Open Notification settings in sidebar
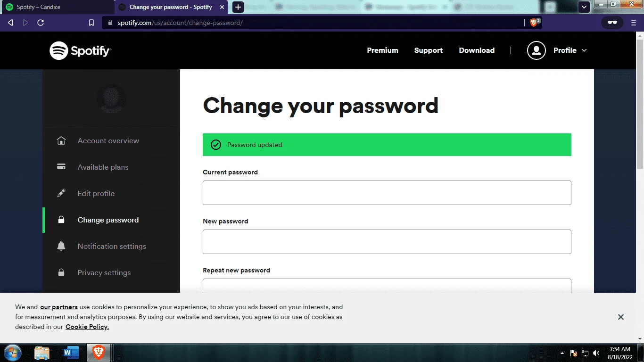This screenshot has width=644, height=362. pyautogui.click(x=112, y=246)
